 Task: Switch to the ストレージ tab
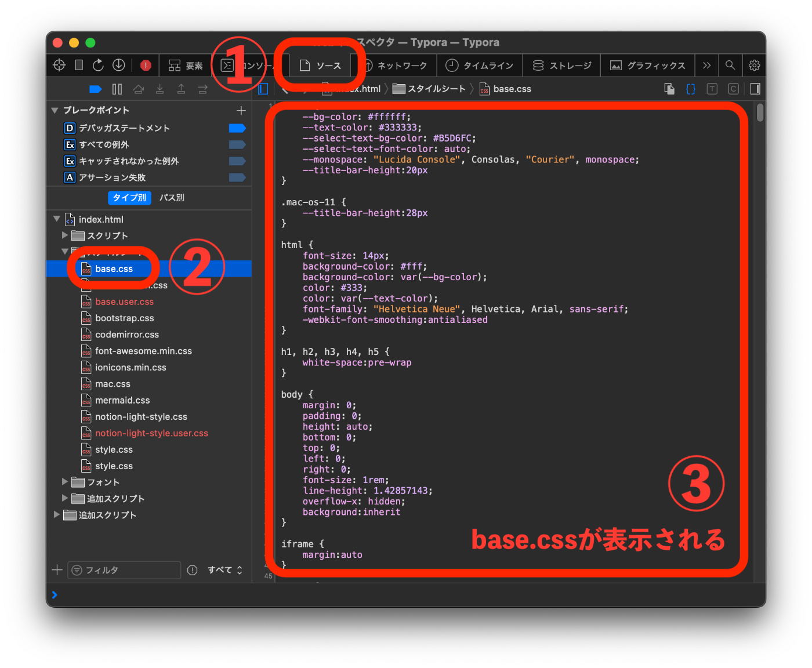561,65
